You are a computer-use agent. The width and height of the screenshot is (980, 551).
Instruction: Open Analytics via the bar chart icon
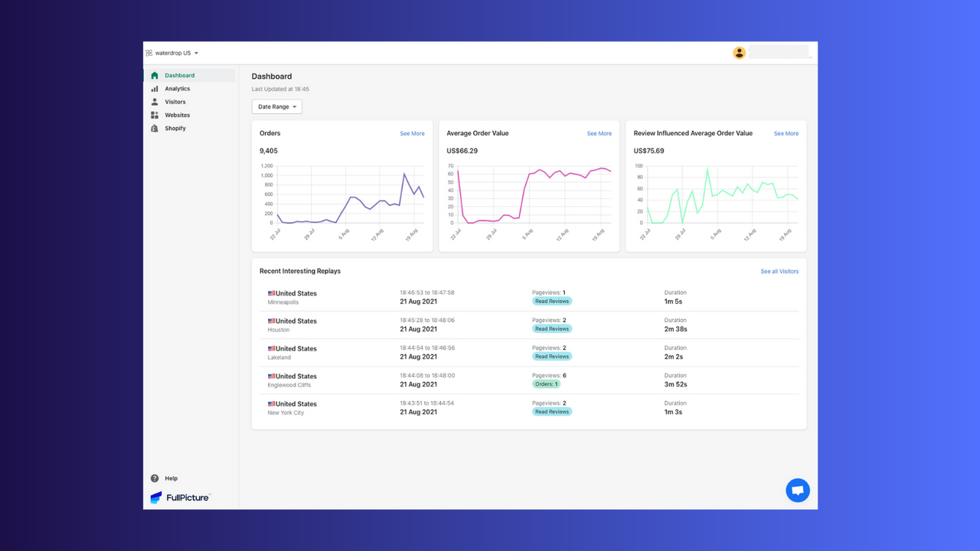tap(155, 88)
